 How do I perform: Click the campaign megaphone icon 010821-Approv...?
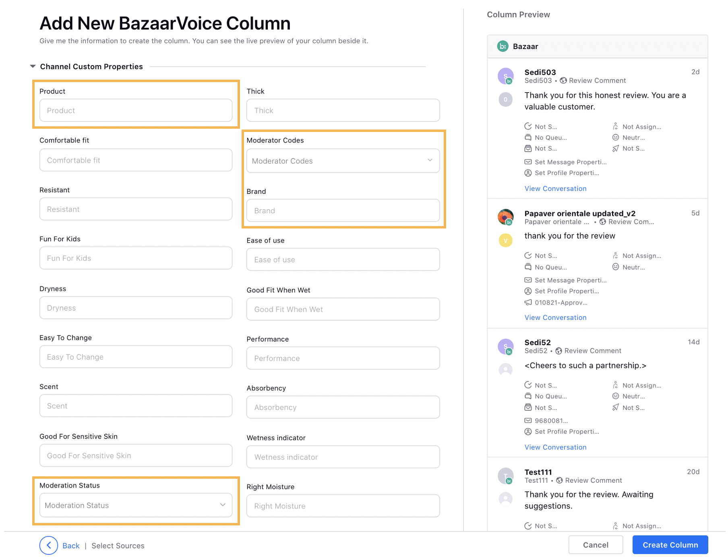click(528, 303)
